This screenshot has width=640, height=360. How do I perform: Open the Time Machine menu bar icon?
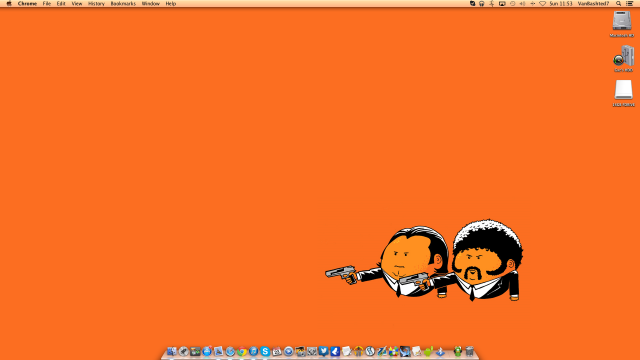tap(513, 4)
